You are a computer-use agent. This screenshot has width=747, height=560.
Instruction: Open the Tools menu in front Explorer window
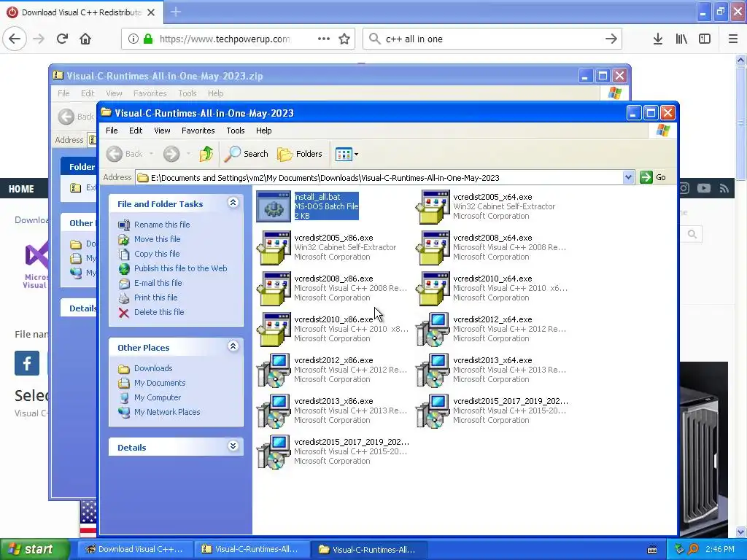click(x=236, y=131)
